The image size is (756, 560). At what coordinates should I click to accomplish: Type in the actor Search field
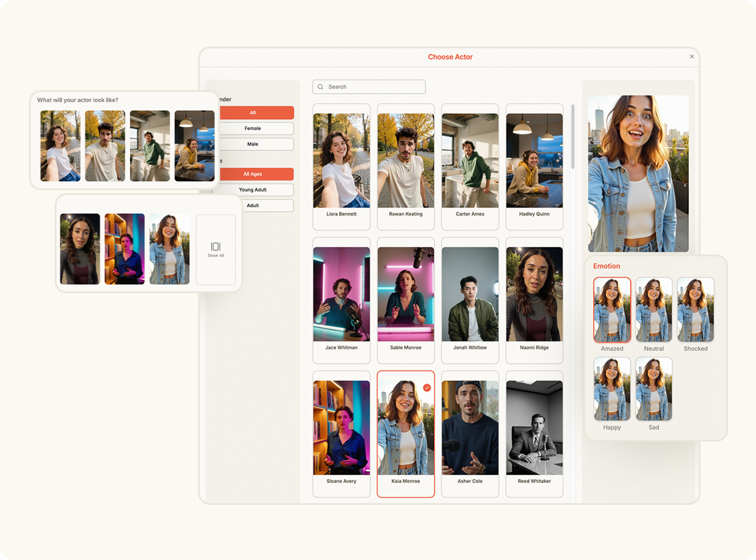pyautogui.click(x=373, y=87)
